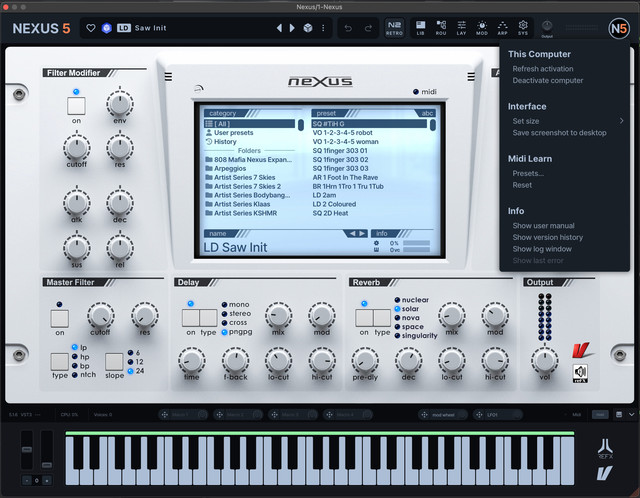
Task: Click the Master Filter type button
Action: 60,362
